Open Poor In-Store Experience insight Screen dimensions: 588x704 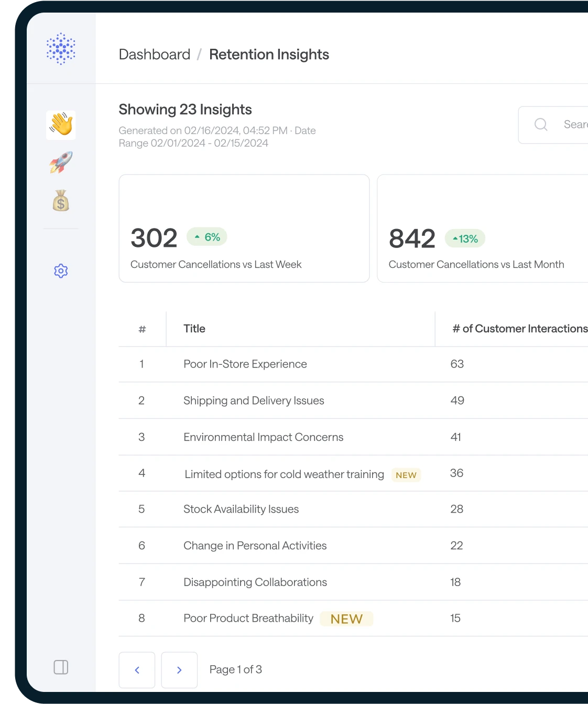click(245, 364)
